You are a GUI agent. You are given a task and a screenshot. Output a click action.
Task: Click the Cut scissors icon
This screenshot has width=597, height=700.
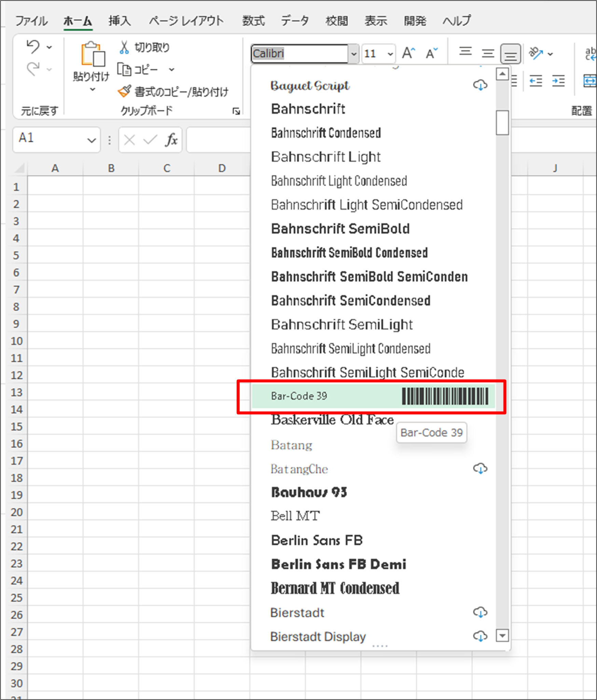coord(124,48)
